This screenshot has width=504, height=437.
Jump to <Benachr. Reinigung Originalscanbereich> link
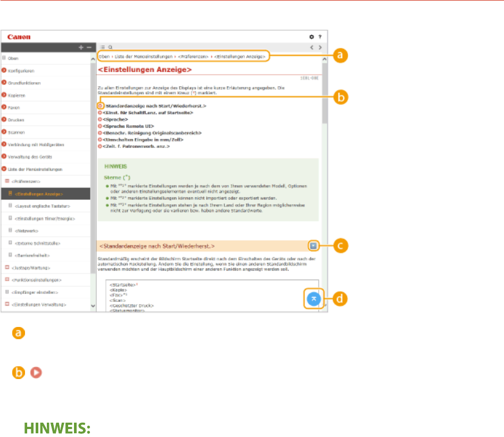[152, 133]
